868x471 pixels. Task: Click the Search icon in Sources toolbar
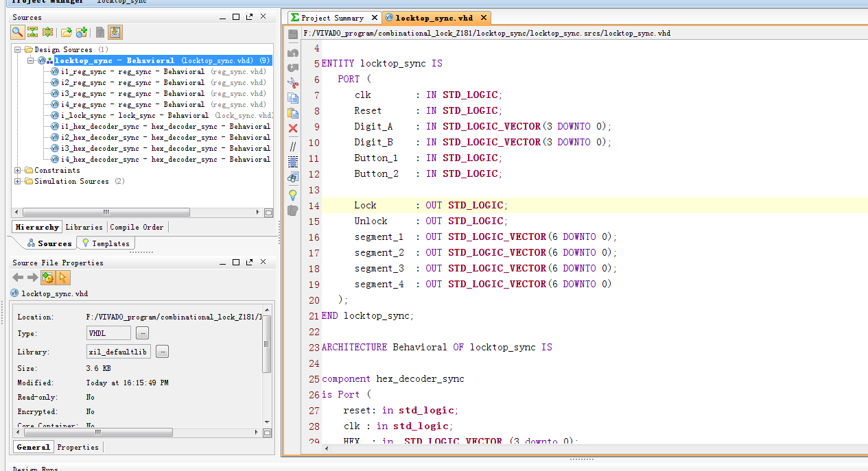coord(18,32)
